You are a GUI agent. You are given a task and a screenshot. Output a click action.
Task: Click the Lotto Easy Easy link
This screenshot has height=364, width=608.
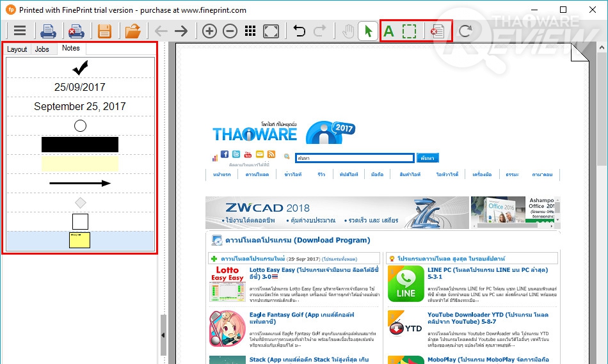click(x=314, y=273)
